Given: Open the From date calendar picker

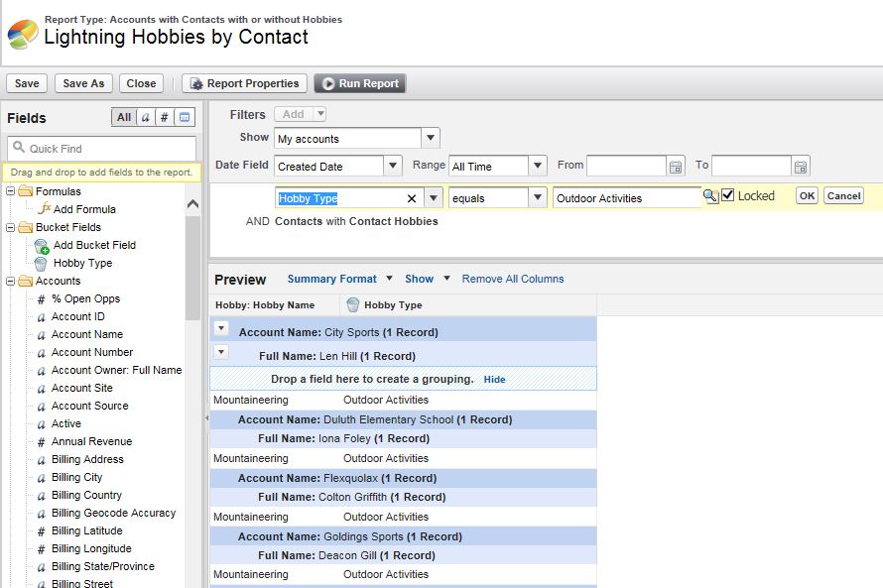Looking at the screenshot, I should click(x=676, y=167).
